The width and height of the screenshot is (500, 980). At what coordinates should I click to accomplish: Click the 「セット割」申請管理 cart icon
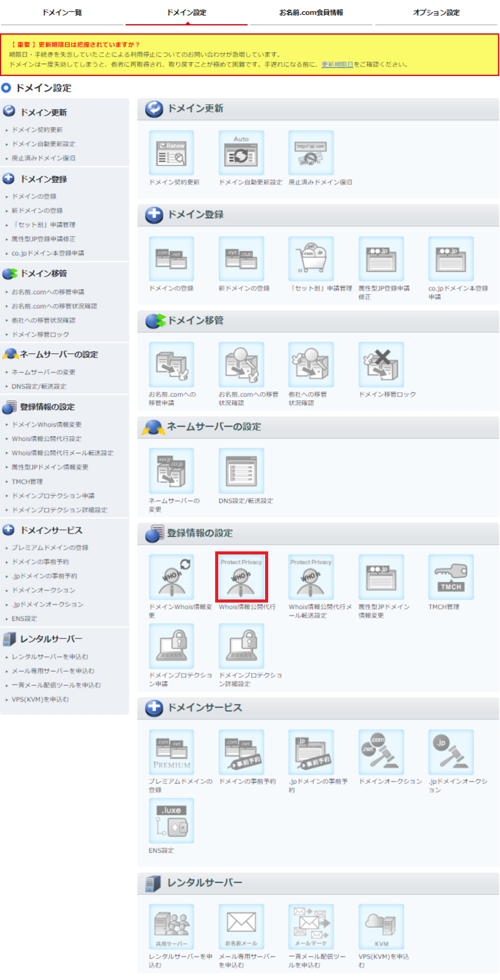[311, 258]
